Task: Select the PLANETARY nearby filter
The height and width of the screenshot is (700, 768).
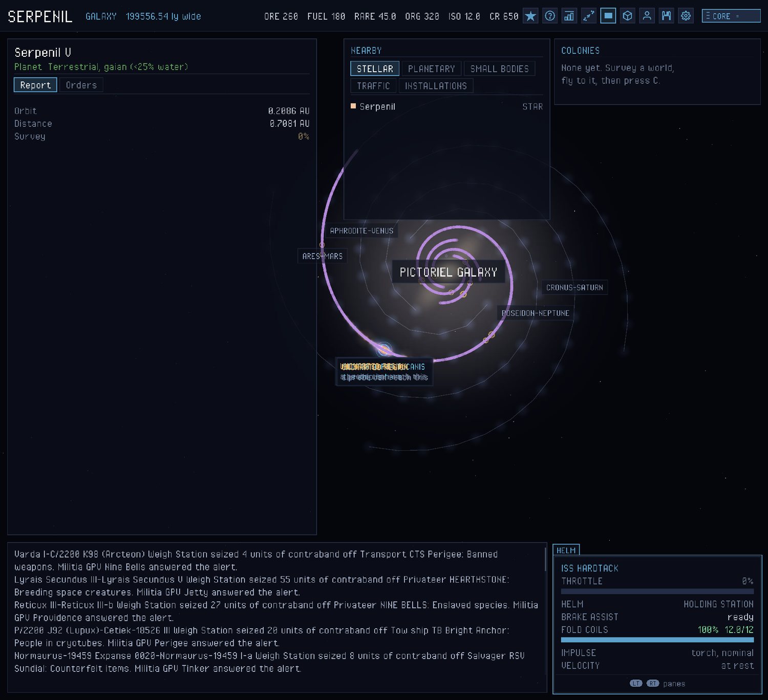Action: tap(432, 69)
